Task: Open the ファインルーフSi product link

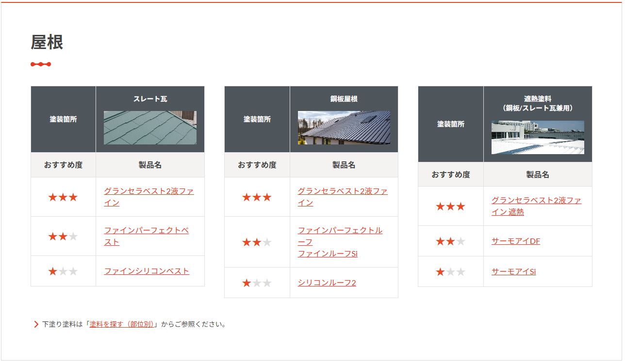Action: click(328, 253)
